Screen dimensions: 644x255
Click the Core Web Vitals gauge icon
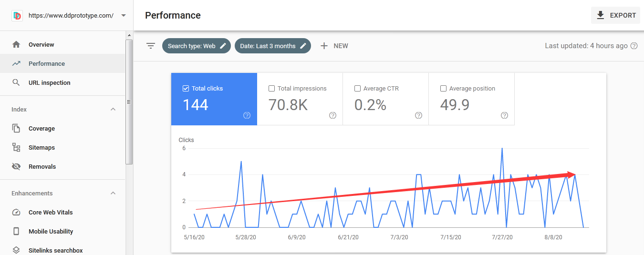coord(16,212)
